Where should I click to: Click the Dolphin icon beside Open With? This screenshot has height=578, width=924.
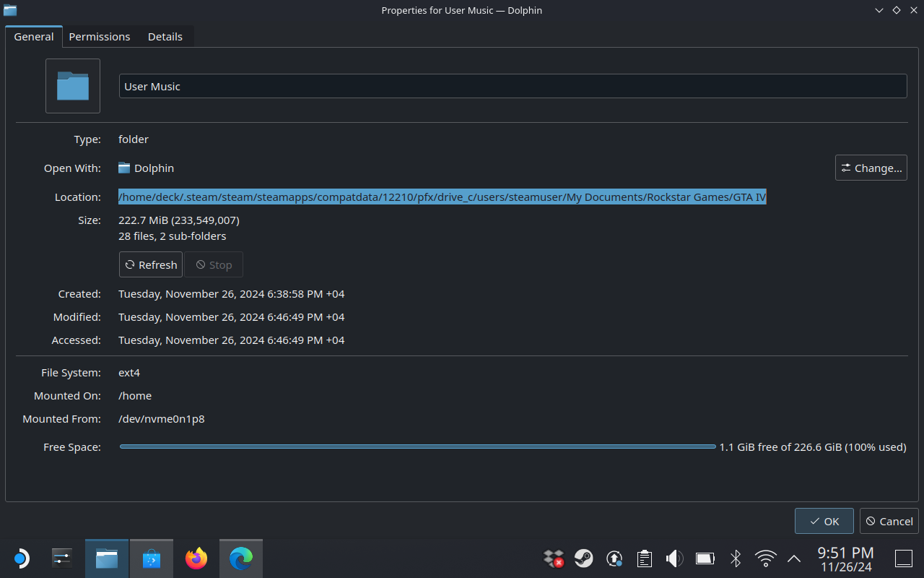tap(124, 168)
